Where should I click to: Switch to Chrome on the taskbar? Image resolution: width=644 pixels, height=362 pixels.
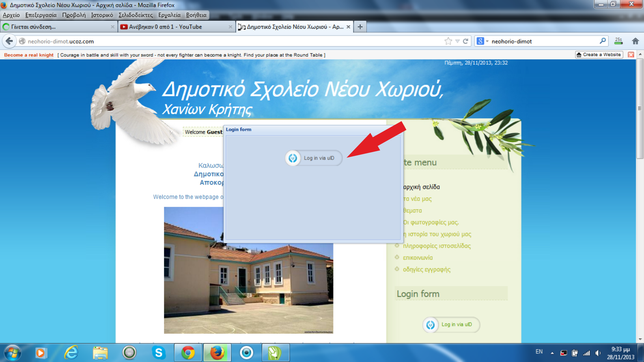pyautogui.click(x=188, y=353)
